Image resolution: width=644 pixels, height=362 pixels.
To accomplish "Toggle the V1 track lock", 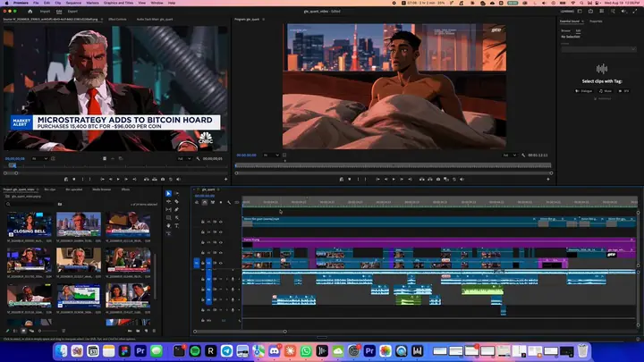I will (x=202, y=263).
